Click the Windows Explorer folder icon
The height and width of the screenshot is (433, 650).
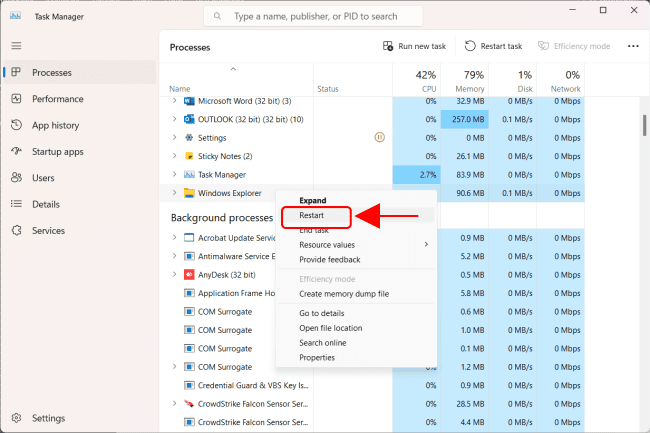[x=189, y=193]
